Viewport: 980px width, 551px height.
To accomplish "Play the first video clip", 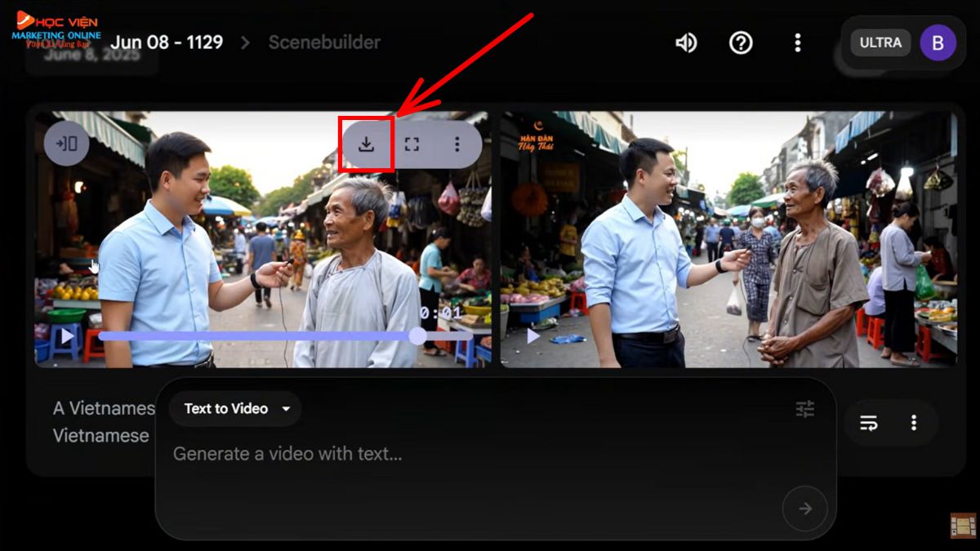I will coord(67,335).
